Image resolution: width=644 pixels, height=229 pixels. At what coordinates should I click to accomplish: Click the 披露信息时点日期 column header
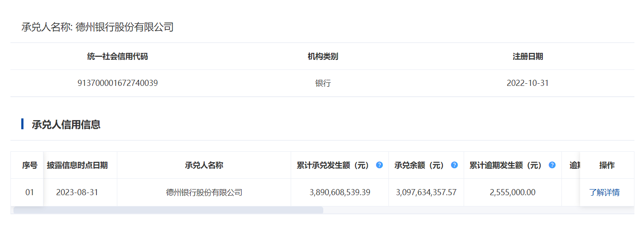click(x=77, y=165)
